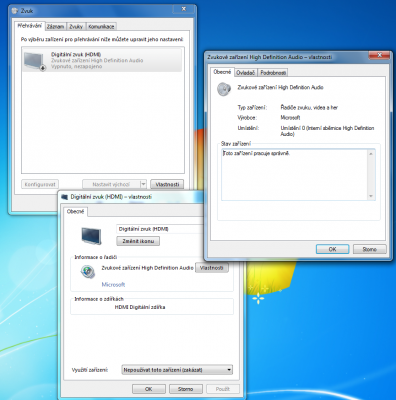
Task: Click the Digitální zvuk window title icon
Action: [x=65, y=197]
